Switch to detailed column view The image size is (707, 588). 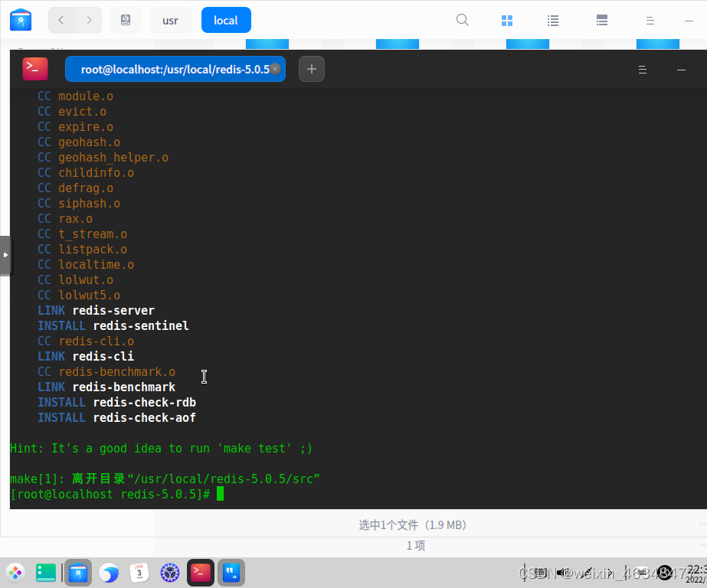pyautogui.click(x=601, y=20)
